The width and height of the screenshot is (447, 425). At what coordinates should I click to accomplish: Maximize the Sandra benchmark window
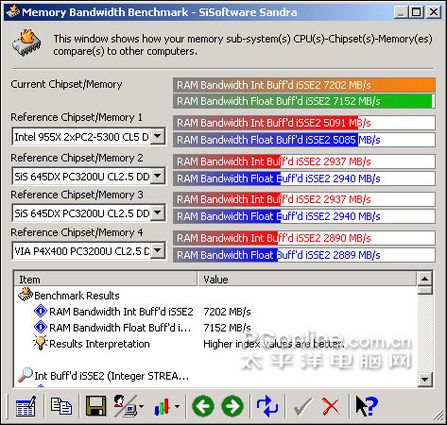tap(416, 12)
